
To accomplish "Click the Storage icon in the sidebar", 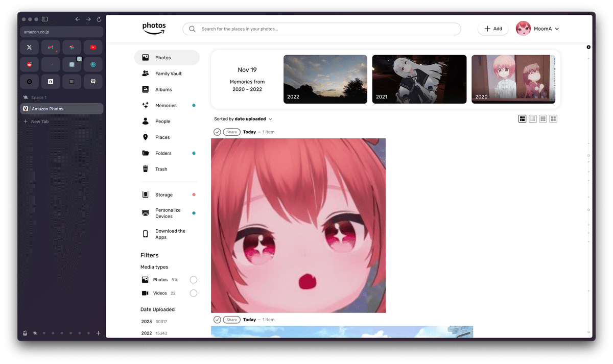I will (146, 195).
